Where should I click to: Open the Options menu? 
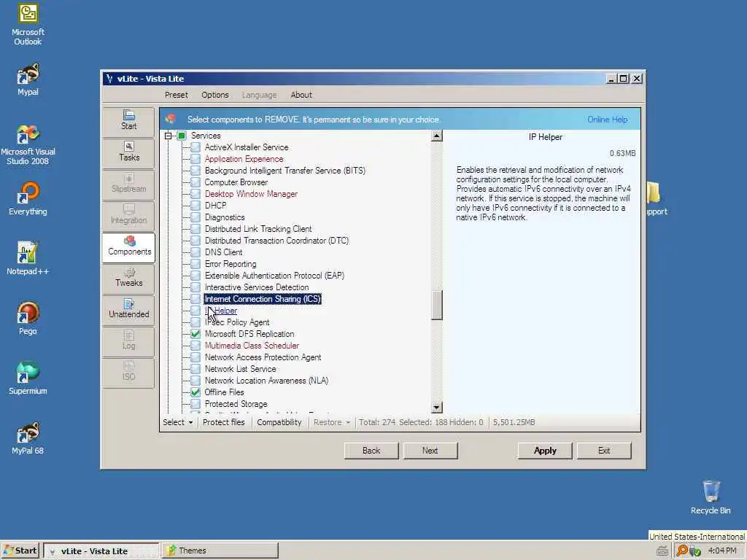point(215,95)
